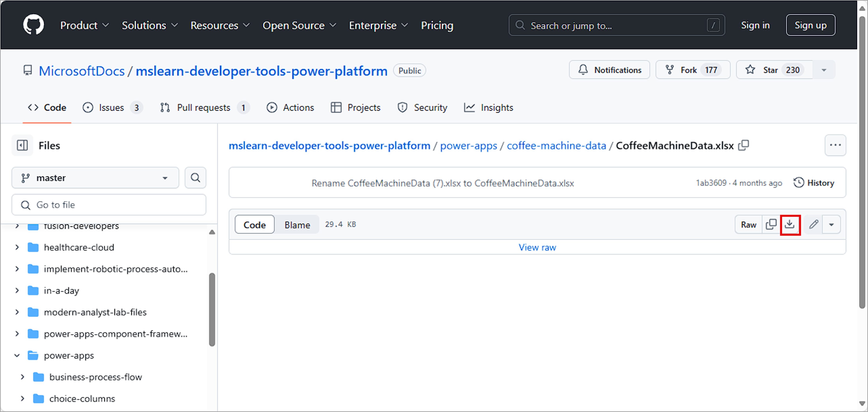Switch to the Actions tab
The image size is (868, 412).
(290, 107)
